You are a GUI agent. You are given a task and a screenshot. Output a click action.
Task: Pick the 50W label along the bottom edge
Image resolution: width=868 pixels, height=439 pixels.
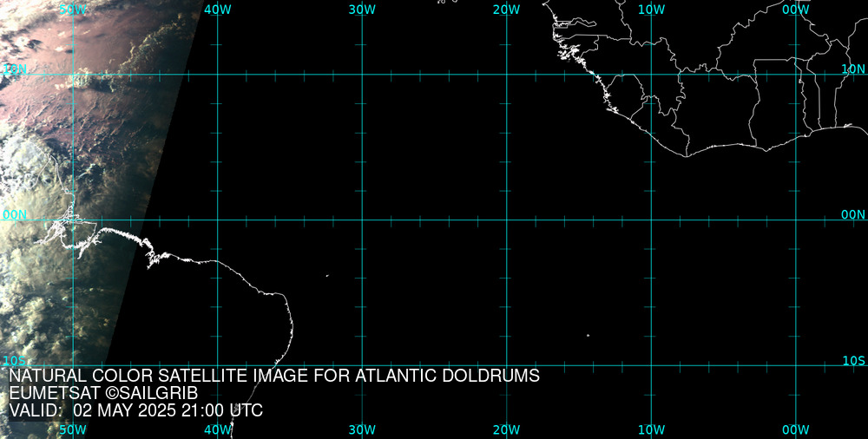tap(73, 429)
